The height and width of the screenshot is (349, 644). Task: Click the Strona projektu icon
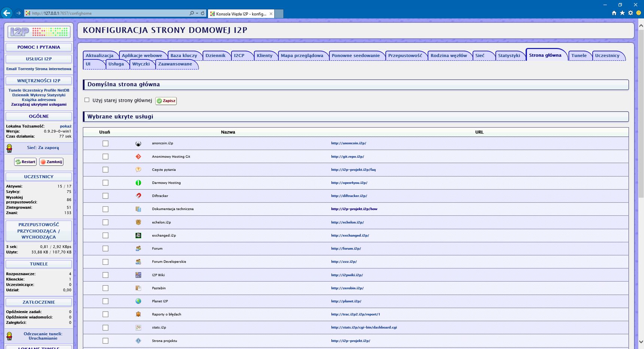(138, 341)
